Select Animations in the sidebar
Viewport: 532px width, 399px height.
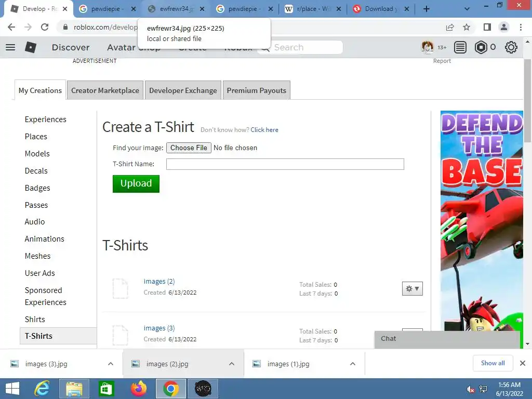(45, 239)
